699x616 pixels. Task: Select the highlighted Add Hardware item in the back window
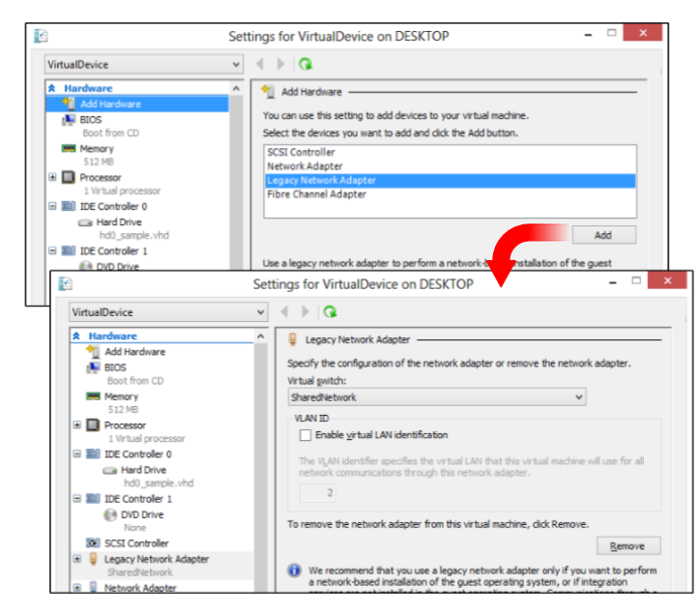coord(137,103)
